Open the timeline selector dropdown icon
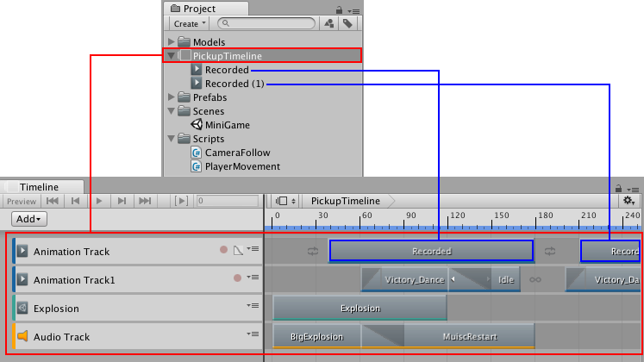Viewport: 644px width, 362px height. (285, 201)
